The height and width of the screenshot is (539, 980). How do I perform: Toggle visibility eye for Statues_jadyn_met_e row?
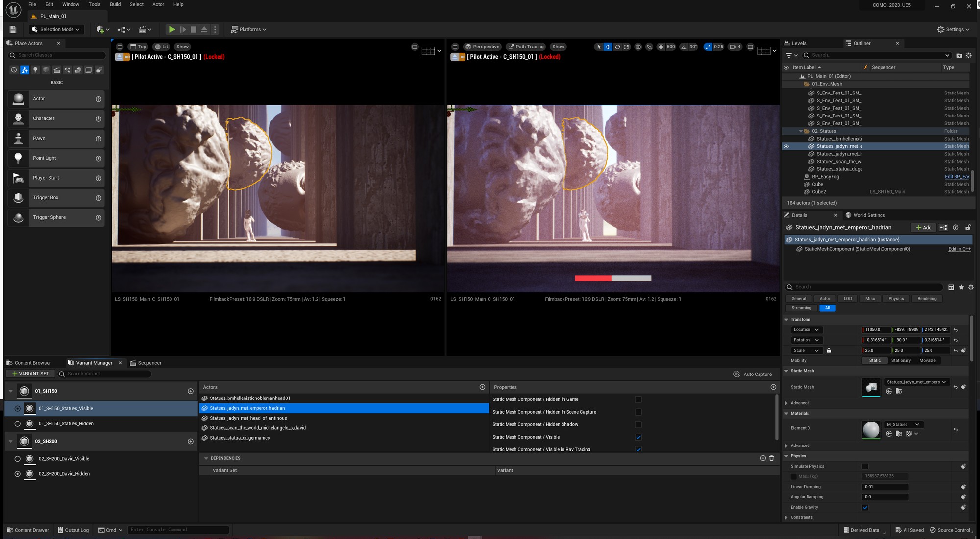click(786, 146)
